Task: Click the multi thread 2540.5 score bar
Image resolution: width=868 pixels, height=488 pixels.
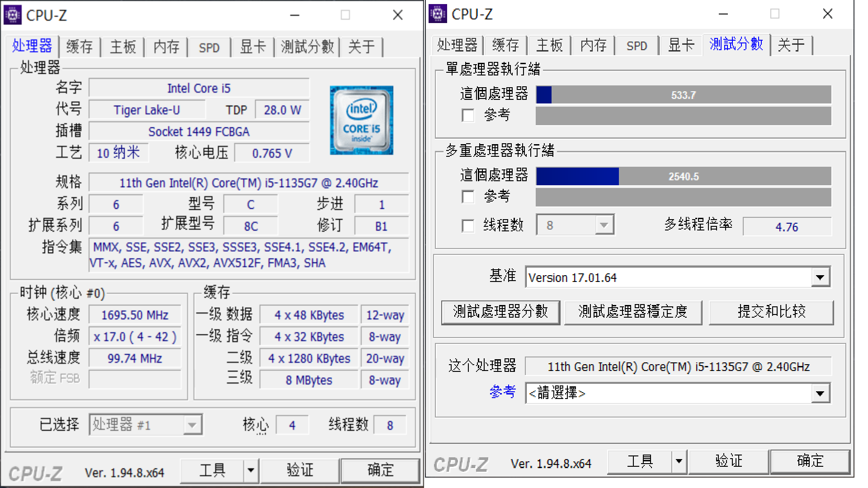Action: click(x=683, y=176)
